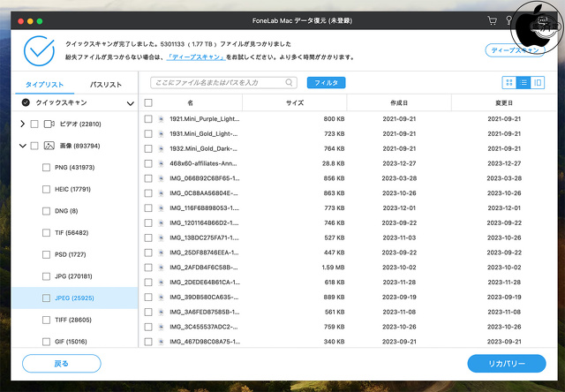Click file name IMG_116F6B898053

tap(204, 207)
